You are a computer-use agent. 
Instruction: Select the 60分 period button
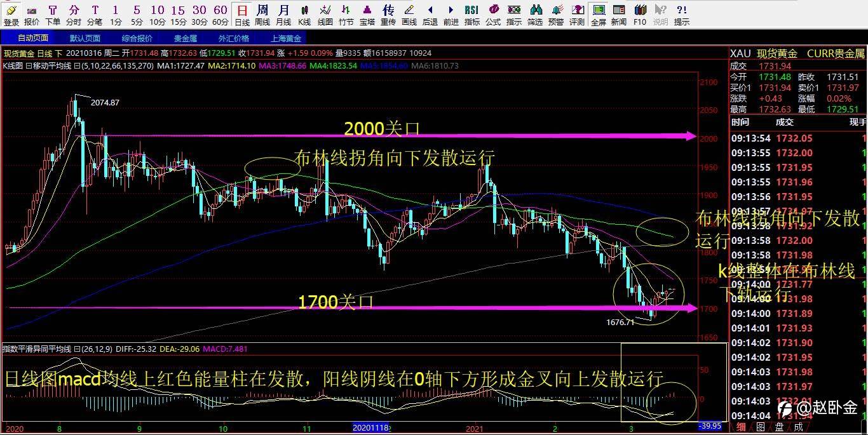(220, 14)
